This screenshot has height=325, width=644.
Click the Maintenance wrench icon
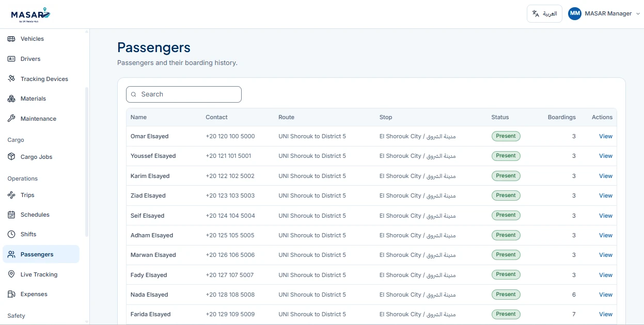pos(11,119)
